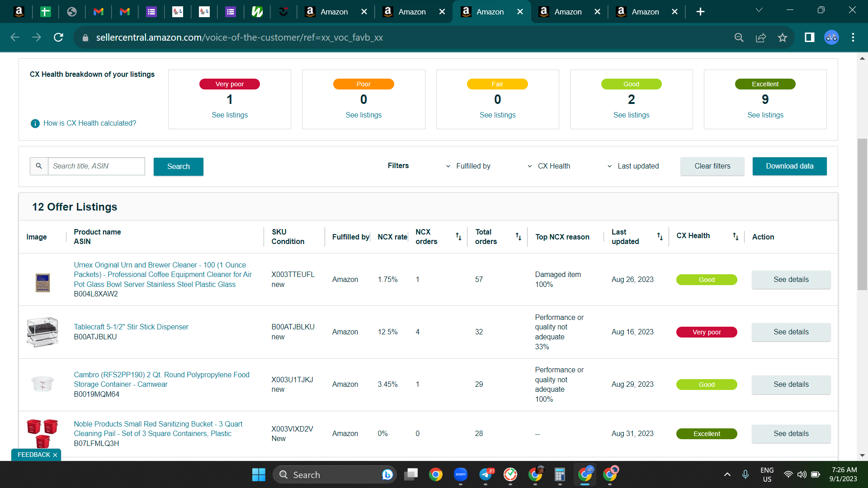Open Chrome's three-dot menu

853,38
